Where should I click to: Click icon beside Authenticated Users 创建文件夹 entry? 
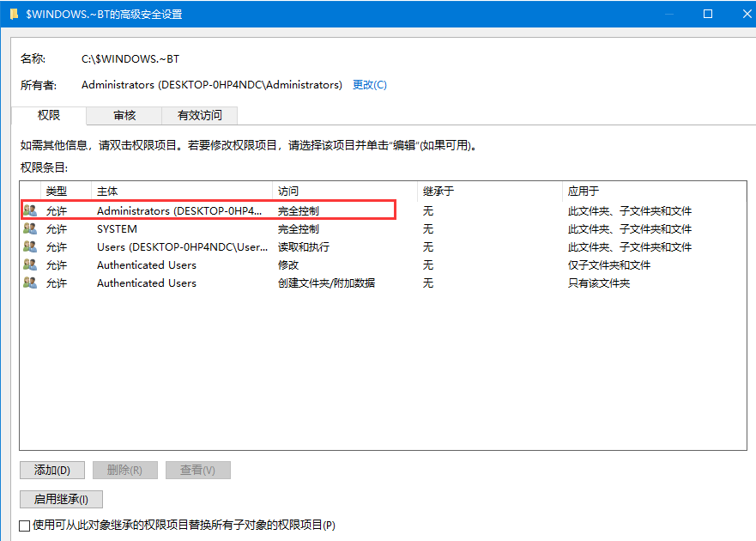pos(30,283)
